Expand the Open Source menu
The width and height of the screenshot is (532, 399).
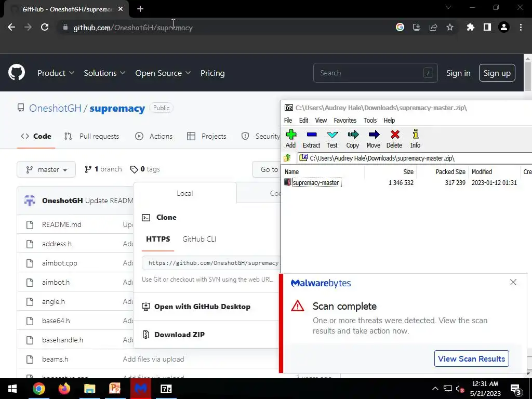pyautogui.click(x=163, y=73)
